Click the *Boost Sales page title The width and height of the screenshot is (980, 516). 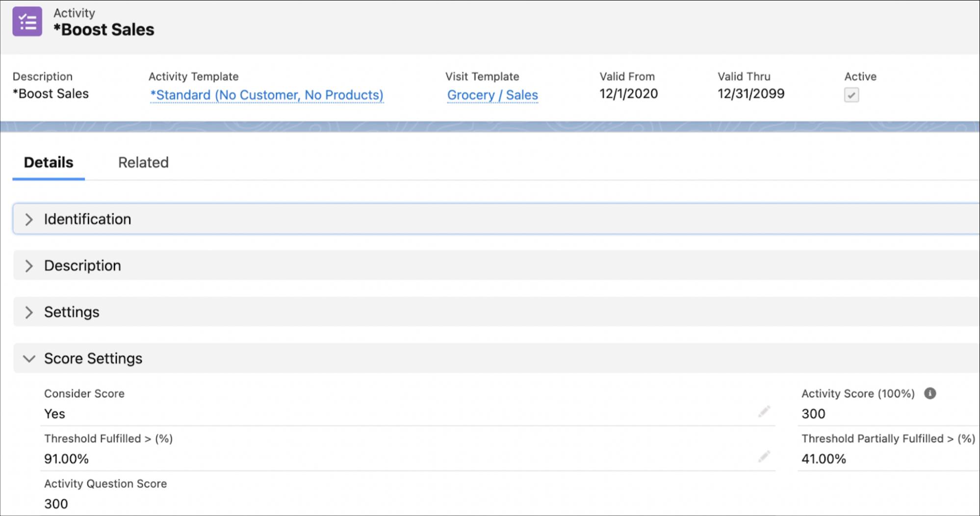[104, 29]
